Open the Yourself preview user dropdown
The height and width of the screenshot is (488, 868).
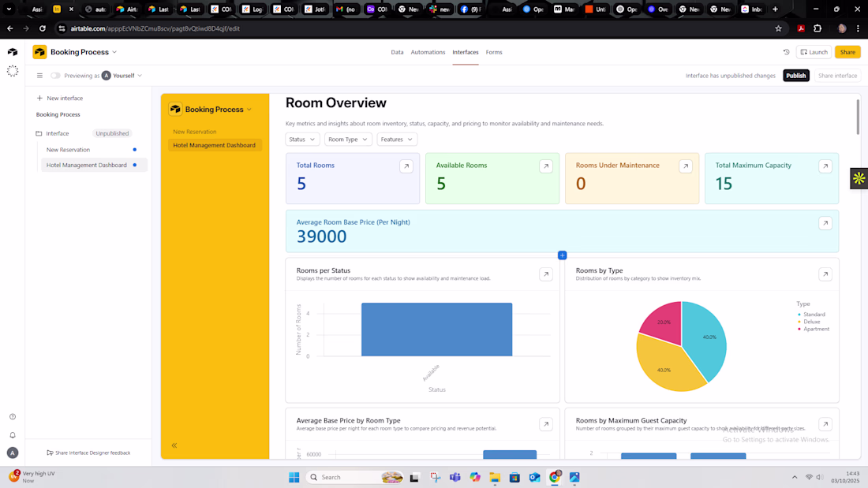pyautogui.click(x=122, y=75)
